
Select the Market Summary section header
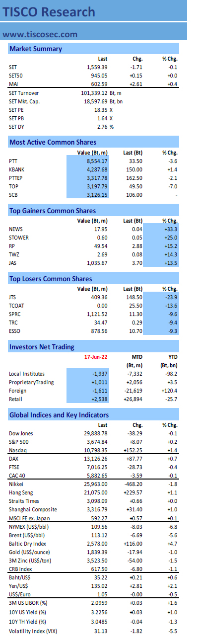36,49
